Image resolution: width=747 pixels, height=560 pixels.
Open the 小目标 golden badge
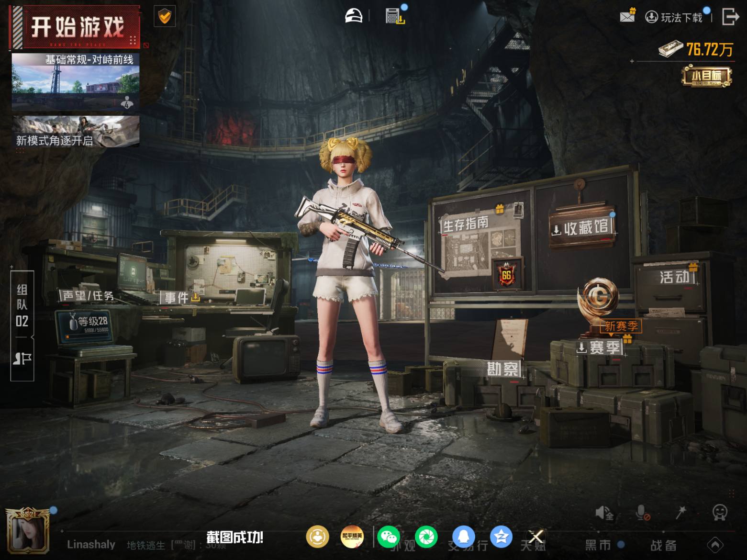click(x=706, y=76)
